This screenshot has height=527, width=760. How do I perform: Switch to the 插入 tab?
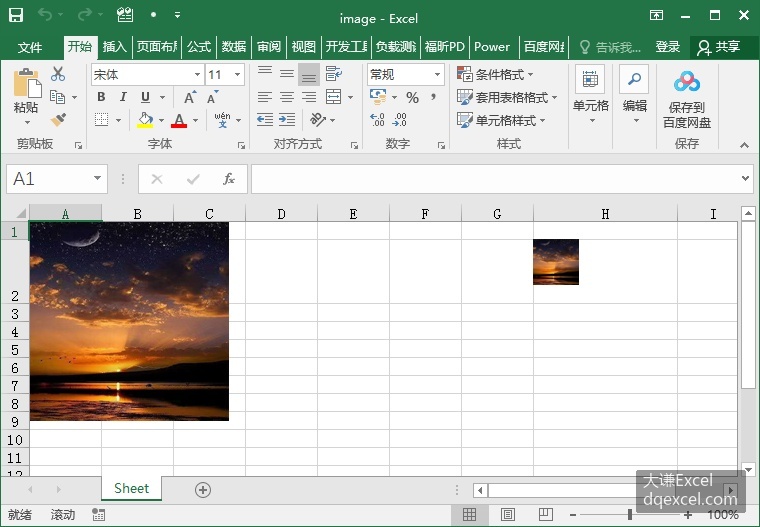click(114, 47)
